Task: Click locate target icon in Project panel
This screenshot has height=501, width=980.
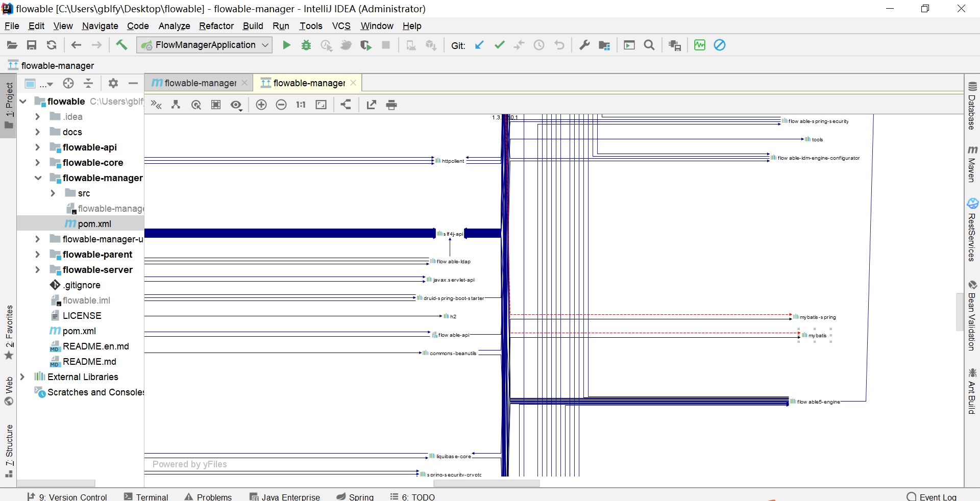Action: (68, 83)
